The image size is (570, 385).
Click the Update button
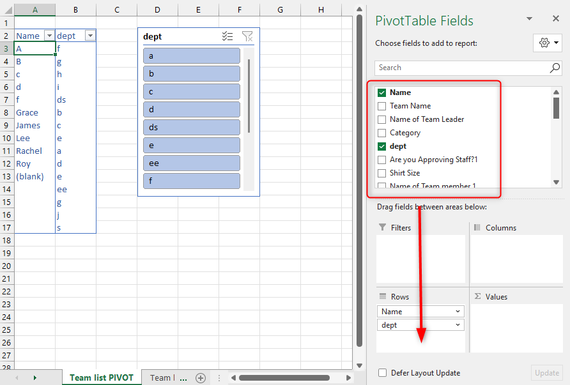(x=547, y=373)
